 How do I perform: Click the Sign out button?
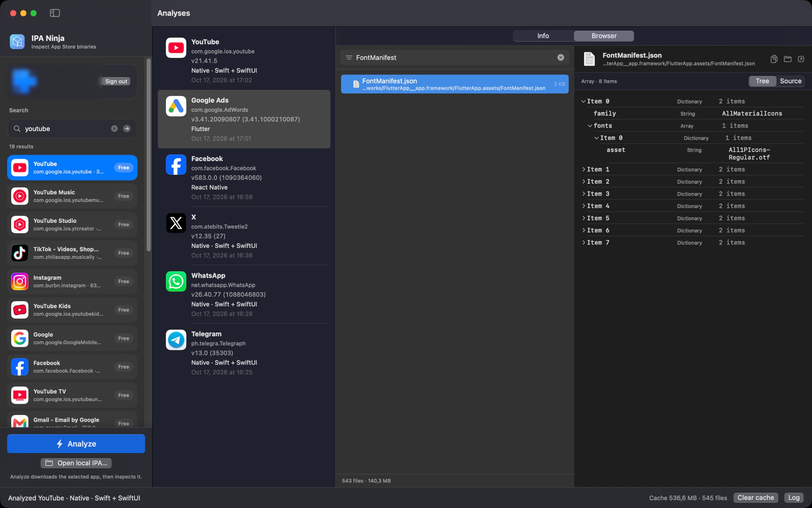pos(116,81)
